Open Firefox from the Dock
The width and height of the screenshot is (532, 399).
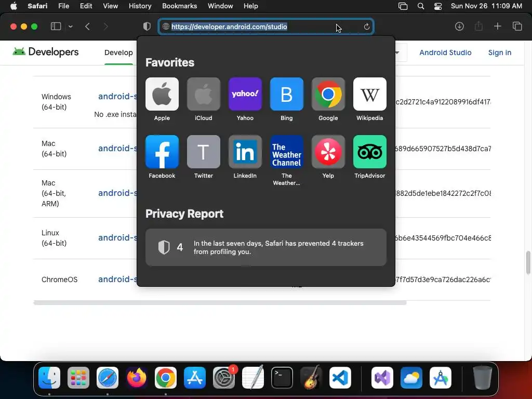coord(137,378)
